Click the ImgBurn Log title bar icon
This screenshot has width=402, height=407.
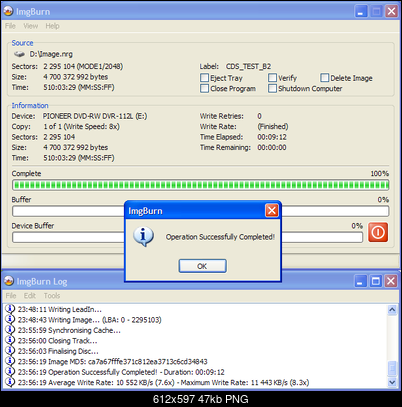(9, 281)
